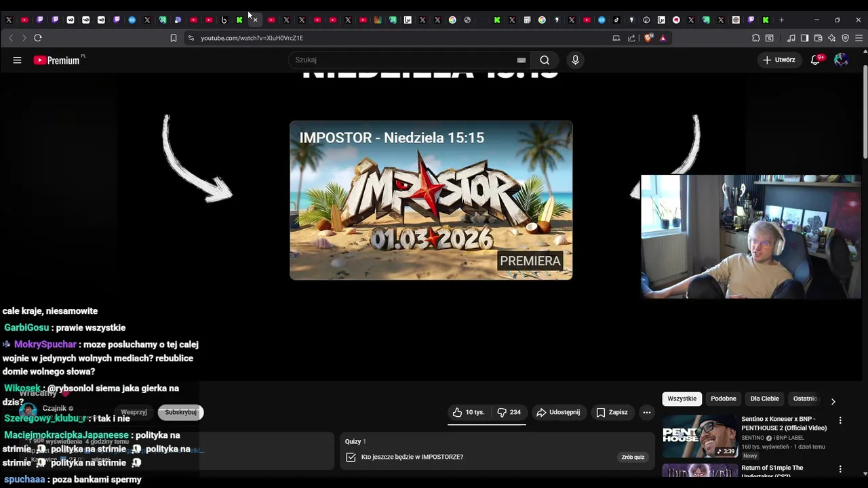
Task: Click the Zrób quiz button
Action: pos(633,457)
